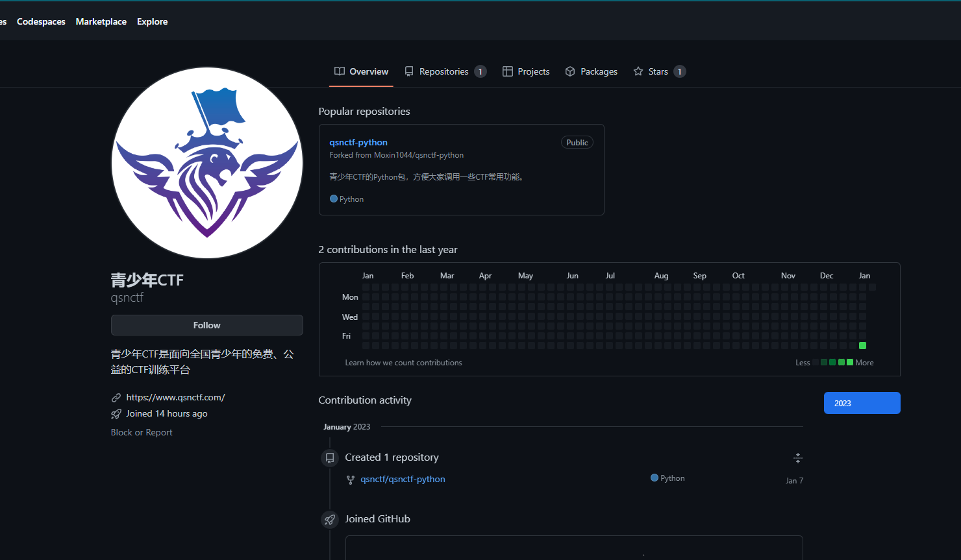Click the repository icon on the Repositories tab

[x=409, y=71]
